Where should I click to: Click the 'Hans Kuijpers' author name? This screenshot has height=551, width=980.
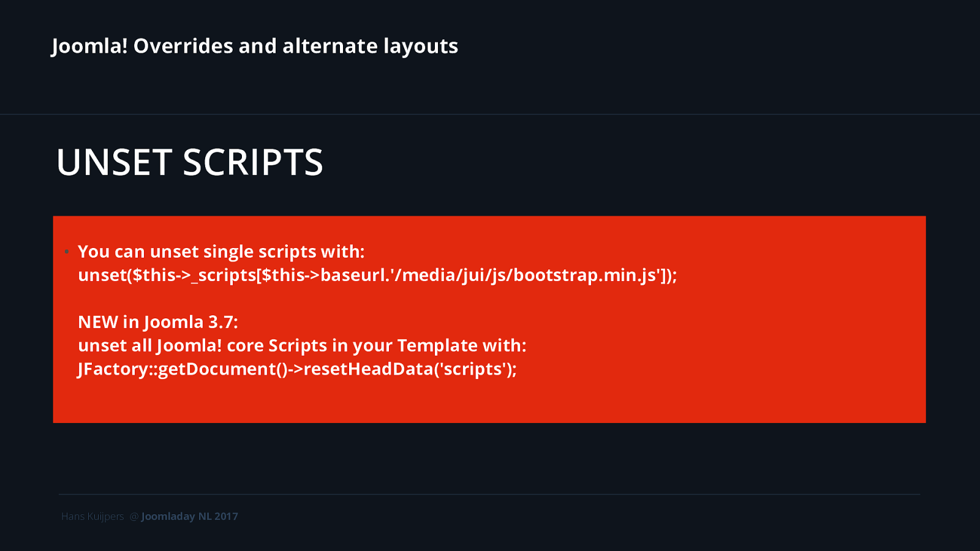click(92, 516)
